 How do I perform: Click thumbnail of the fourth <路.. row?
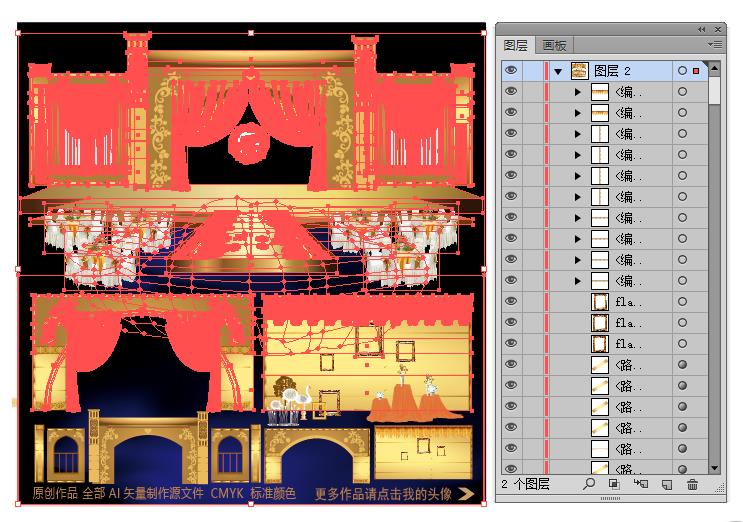[600, 427]
